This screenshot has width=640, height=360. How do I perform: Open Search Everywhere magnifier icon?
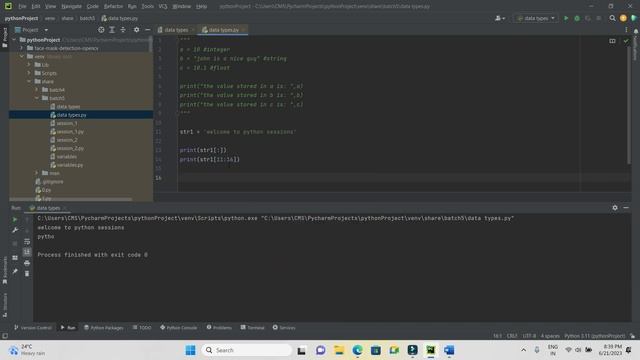tap(612, 18)
